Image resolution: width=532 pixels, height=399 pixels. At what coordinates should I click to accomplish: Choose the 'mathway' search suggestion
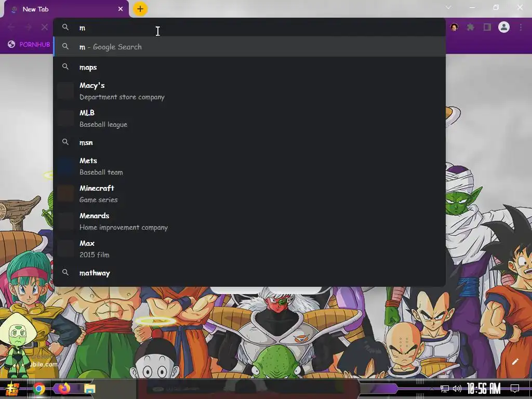249,273
